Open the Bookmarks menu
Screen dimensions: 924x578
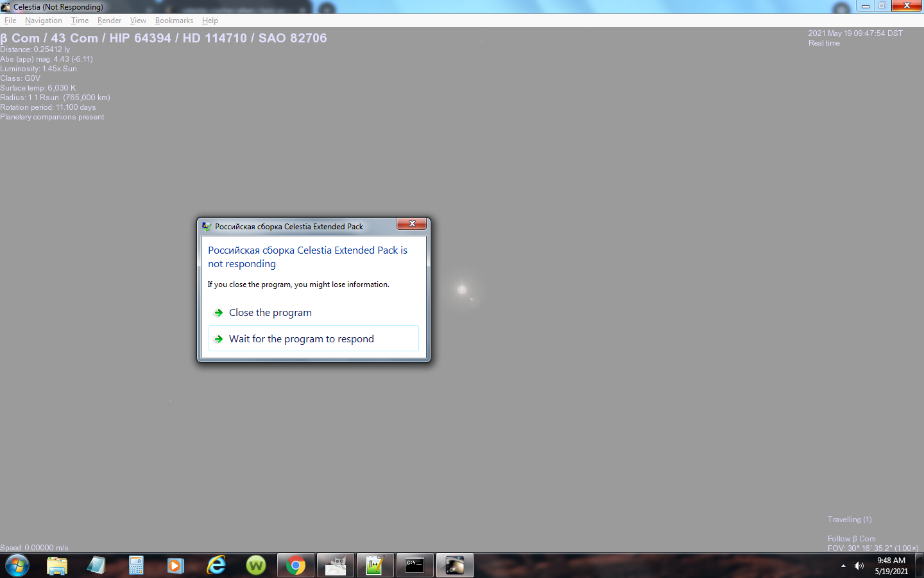click(x=174, y=21)
